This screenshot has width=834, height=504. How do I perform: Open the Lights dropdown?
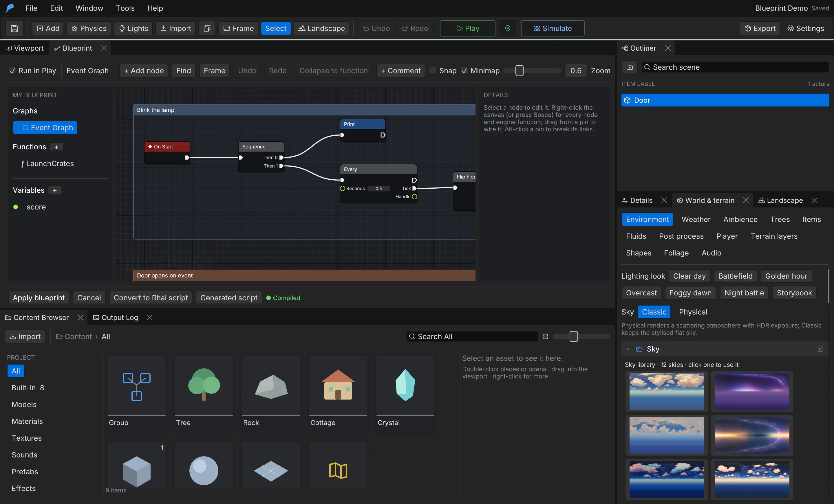click(x=133, y=28)
